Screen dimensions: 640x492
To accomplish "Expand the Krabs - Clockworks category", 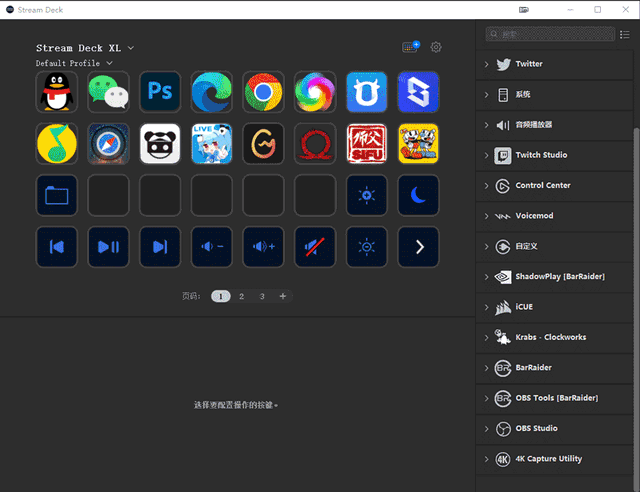I will pos(554,338).
